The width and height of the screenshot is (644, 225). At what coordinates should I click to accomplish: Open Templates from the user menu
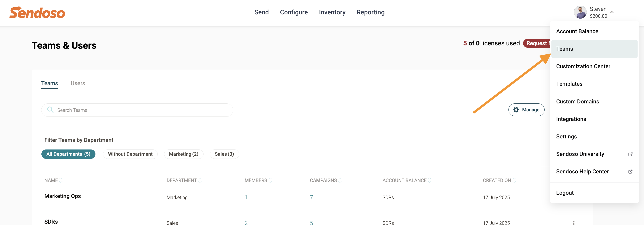(x=594, y=84)
